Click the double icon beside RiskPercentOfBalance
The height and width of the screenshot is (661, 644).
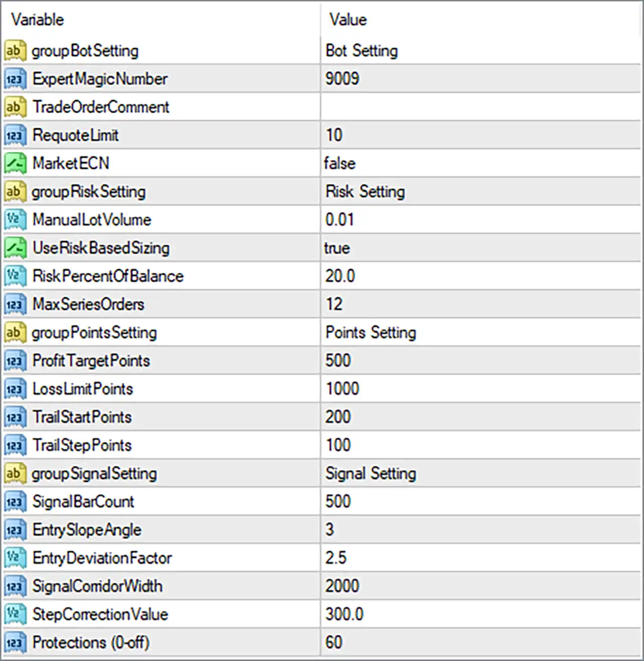(x=15, y=276)
